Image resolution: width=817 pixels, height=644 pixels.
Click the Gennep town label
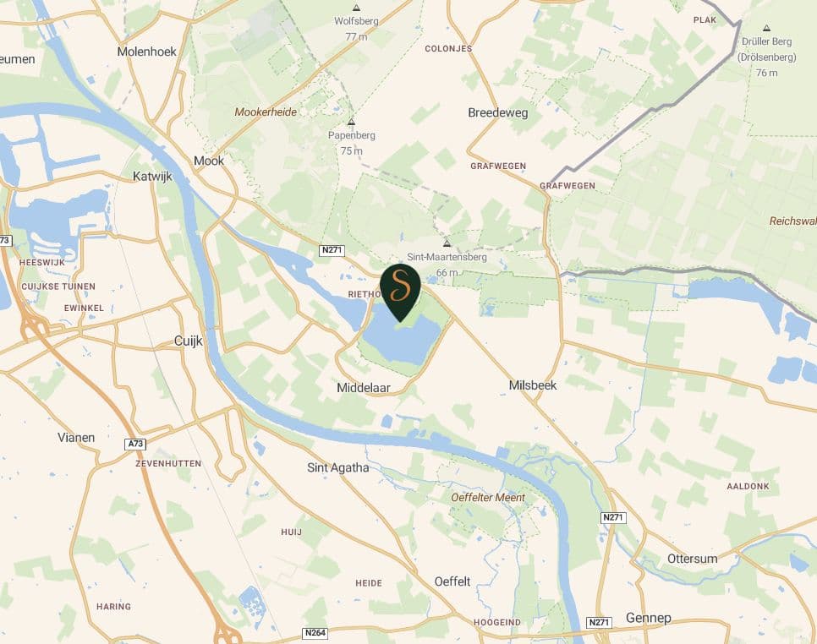(x=648, y=618)
